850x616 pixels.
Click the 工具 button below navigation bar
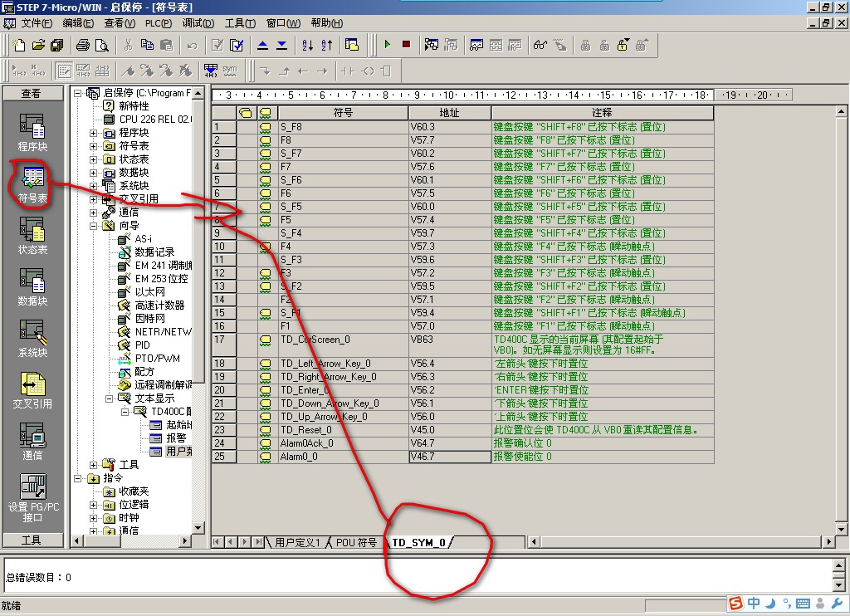[32, 540]
